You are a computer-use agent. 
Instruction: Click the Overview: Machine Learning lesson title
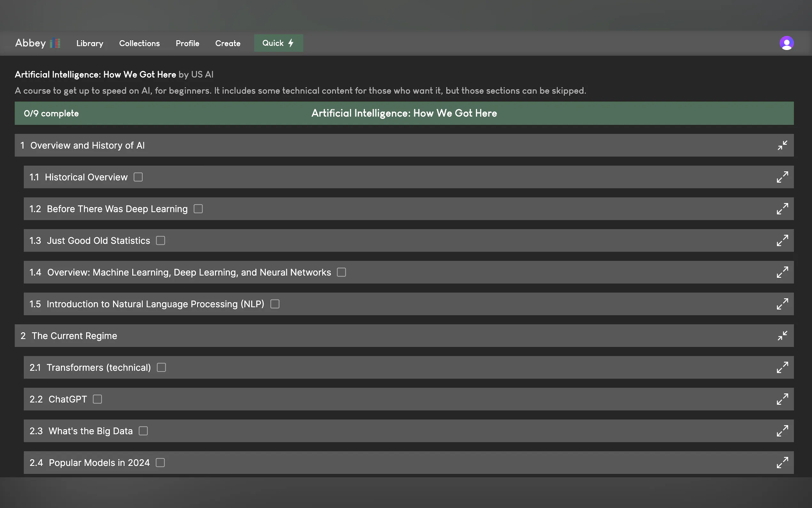click(189, 273)
